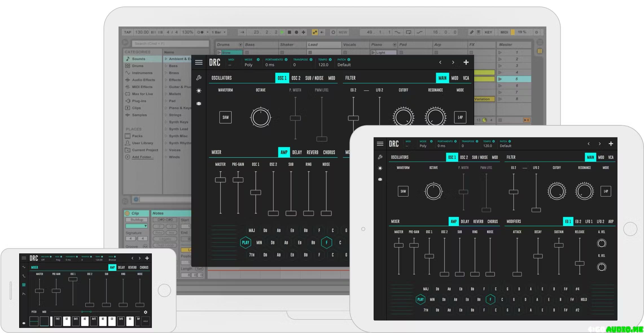This screenshot has width=644, height=333.
Task: Click the sun brightness icon in tablet sidebar
Action: [x=380, y=168]
